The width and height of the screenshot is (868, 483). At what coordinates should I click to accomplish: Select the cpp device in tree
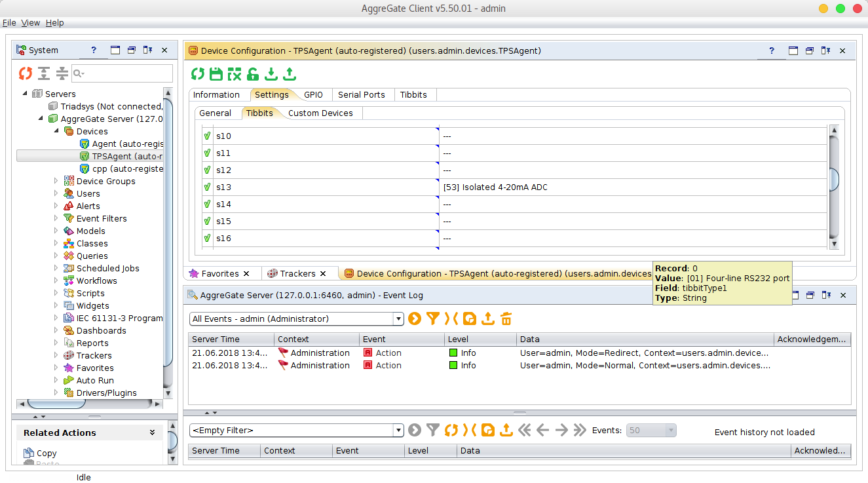[x=121, y=168]
